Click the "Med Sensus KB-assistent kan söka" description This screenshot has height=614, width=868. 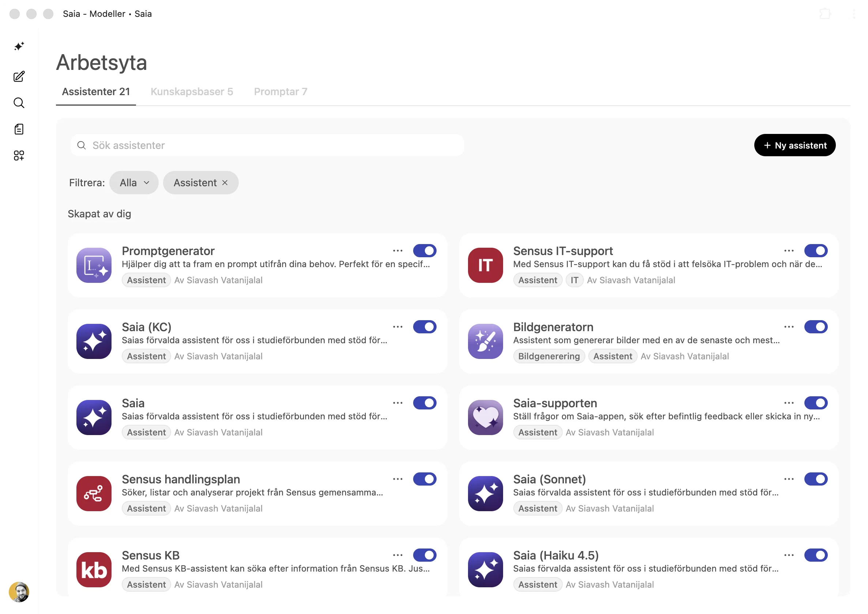click(276, 568)
